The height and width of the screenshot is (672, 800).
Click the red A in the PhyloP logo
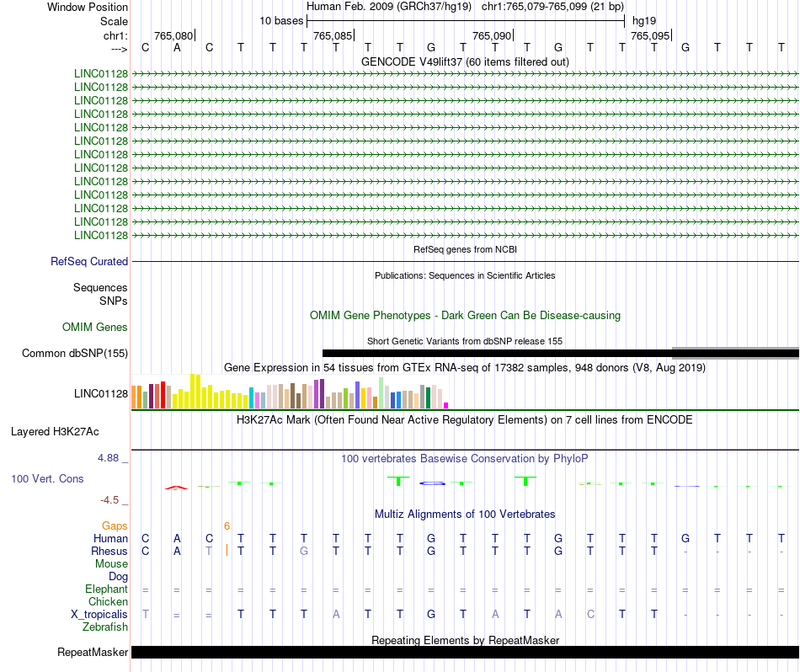[176, 488]
